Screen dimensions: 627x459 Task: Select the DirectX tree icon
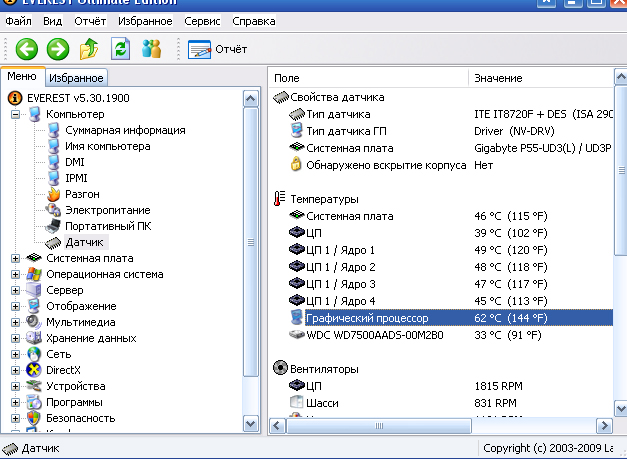35,370
